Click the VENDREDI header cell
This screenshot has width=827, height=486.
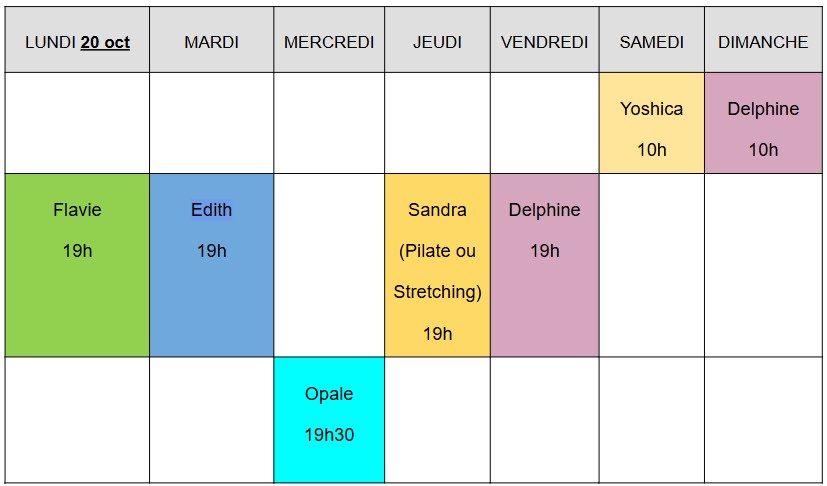pos(544,42)
